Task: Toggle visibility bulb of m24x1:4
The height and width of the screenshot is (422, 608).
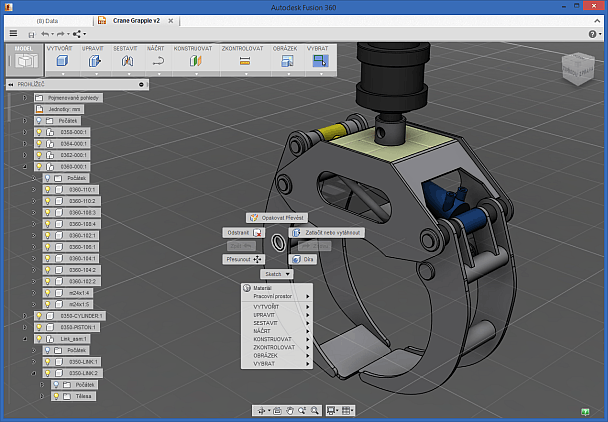Action: [48, 293]
